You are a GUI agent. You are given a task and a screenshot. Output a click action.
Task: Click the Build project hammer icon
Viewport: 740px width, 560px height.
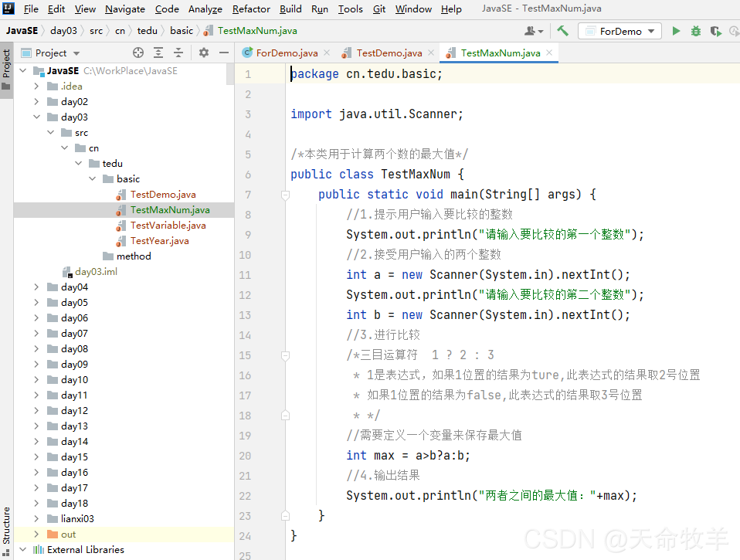coord(562,31)
